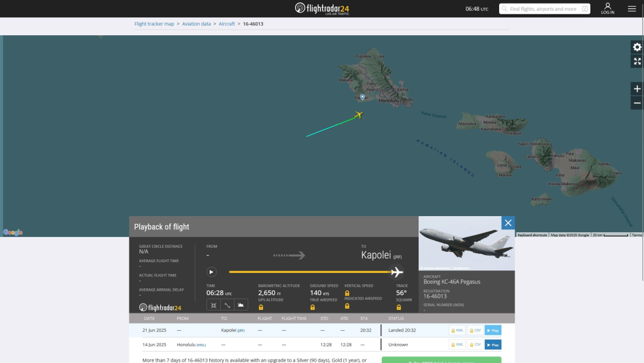
Task: Click the Honolulu label on map
Action: 389,100
